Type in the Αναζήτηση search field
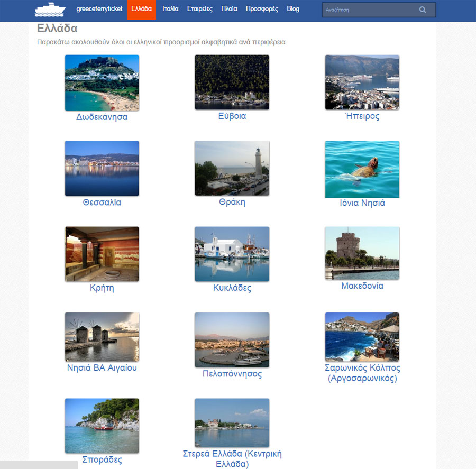 368,10
